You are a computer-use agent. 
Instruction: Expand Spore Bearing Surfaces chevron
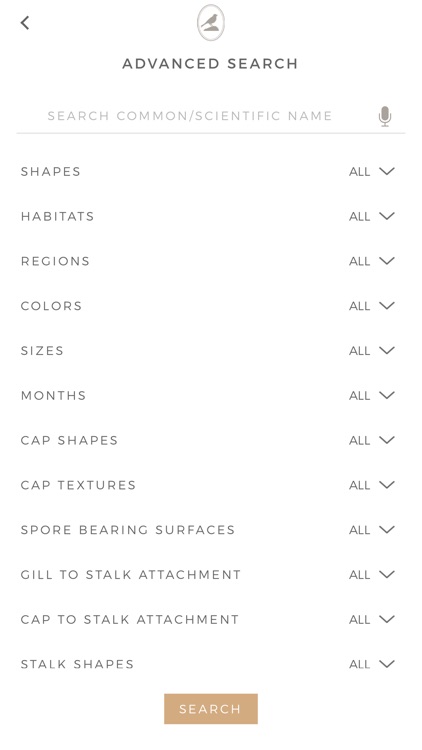click(387, 529)
